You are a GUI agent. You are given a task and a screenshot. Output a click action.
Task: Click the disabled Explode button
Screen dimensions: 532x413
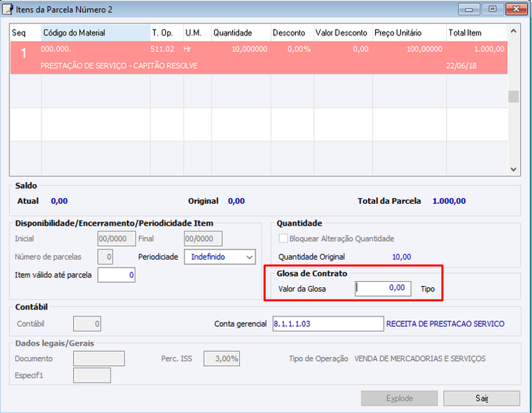(399, 398)
